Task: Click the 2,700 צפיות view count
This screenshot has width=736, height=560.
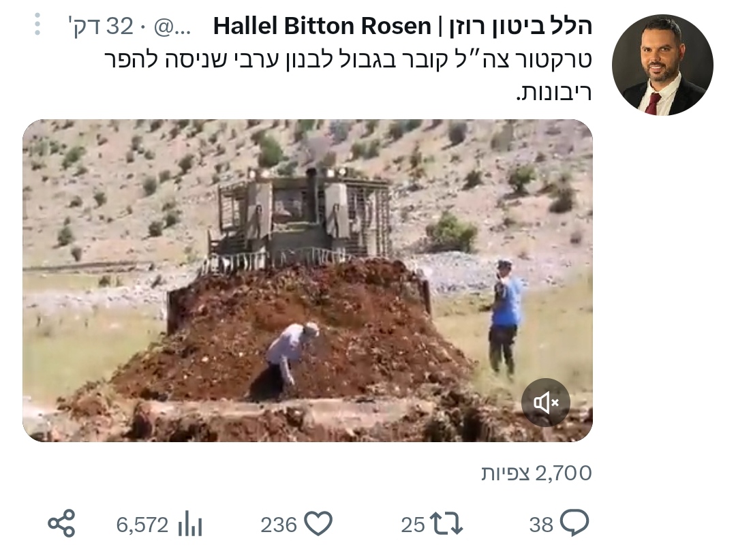Action: point(536,473)
